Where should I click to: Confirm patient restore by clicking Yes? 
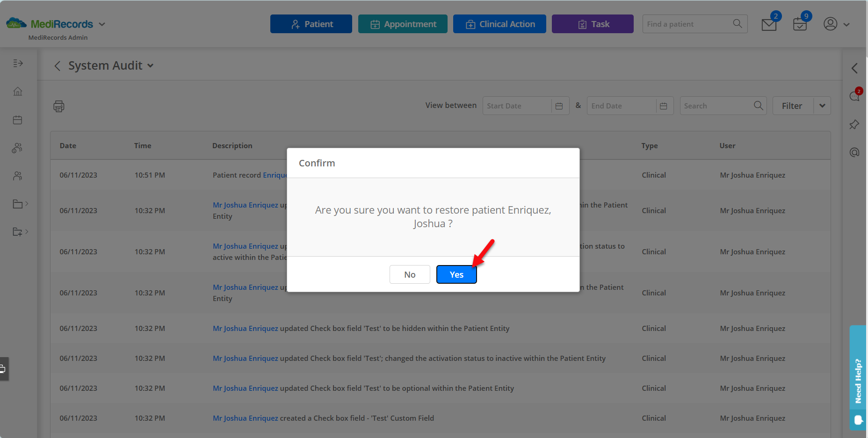(456, 274)
